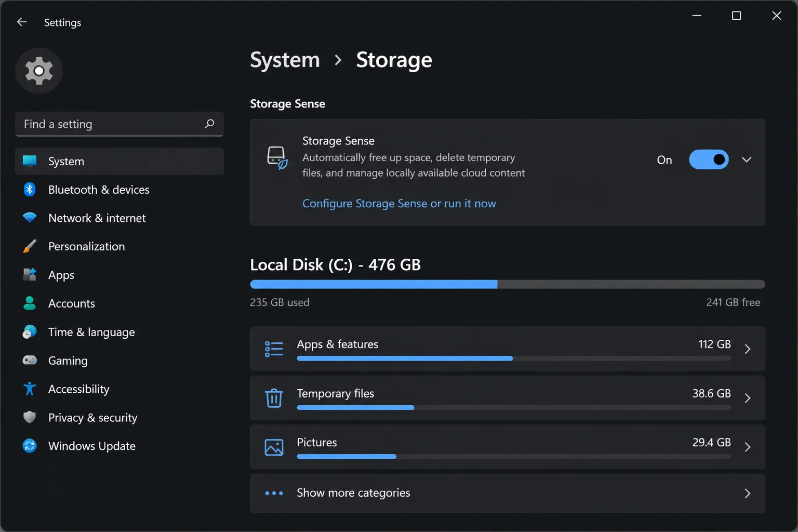This screenshot has height=532, width=798.
Task: Click the Storage Sense section heading
Action: [x=287, y=103]
